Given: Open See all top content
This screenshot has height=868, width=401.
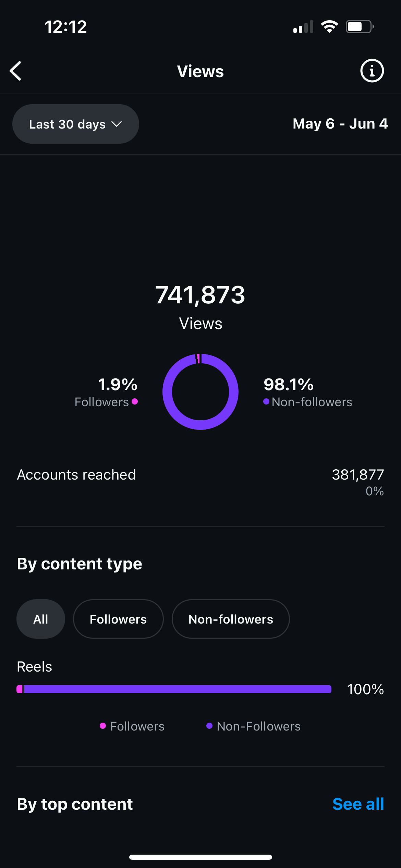Looking at the screenshot, I should coord(358,804).
